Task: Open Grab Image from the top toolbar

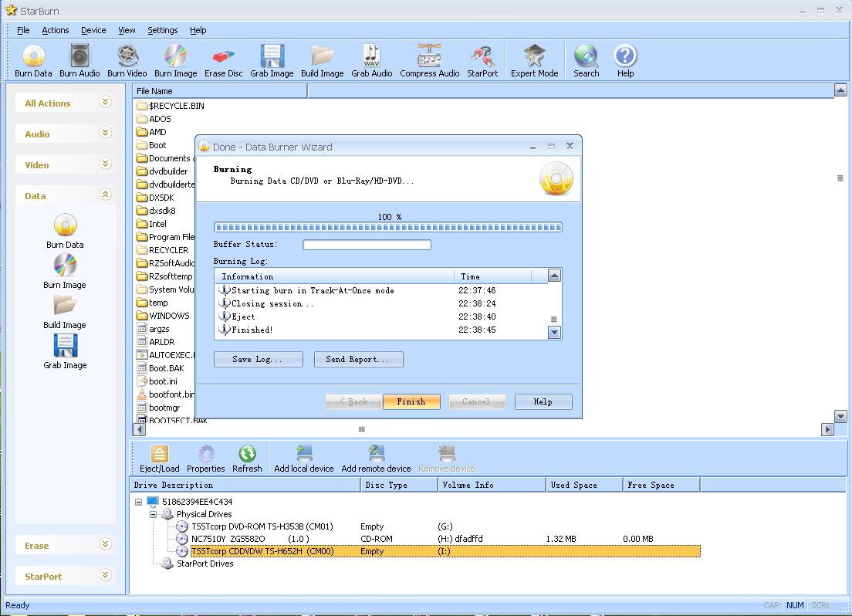Action: 272,61
